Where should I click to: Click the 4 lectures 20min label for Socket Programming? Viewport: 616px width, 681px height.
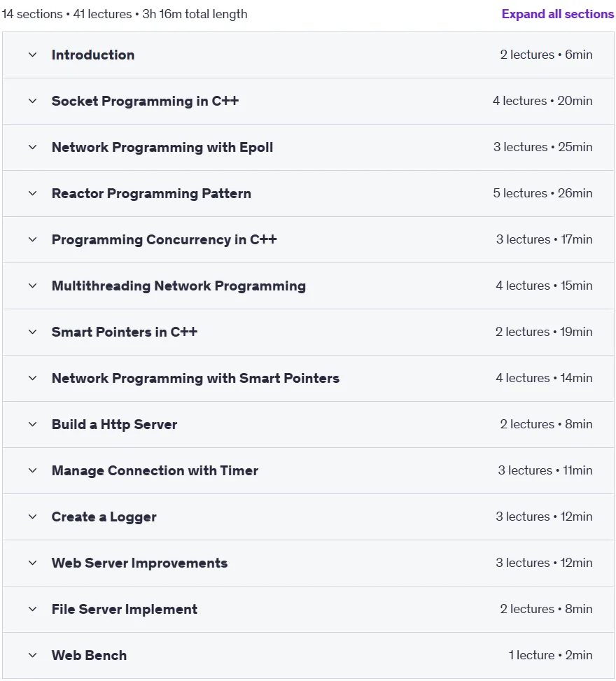(542, 101)
